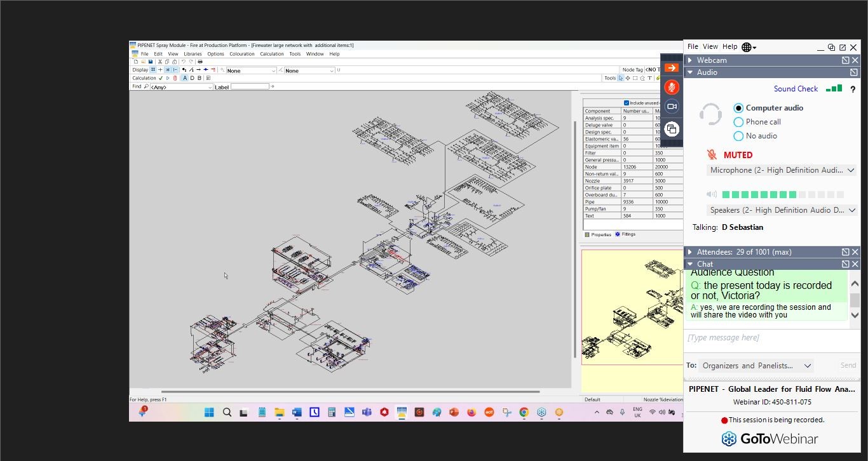The width and height of the screenshot is (868, 461).
Task: Toggle the 'Include unused' checkbox
Action: 627,103
